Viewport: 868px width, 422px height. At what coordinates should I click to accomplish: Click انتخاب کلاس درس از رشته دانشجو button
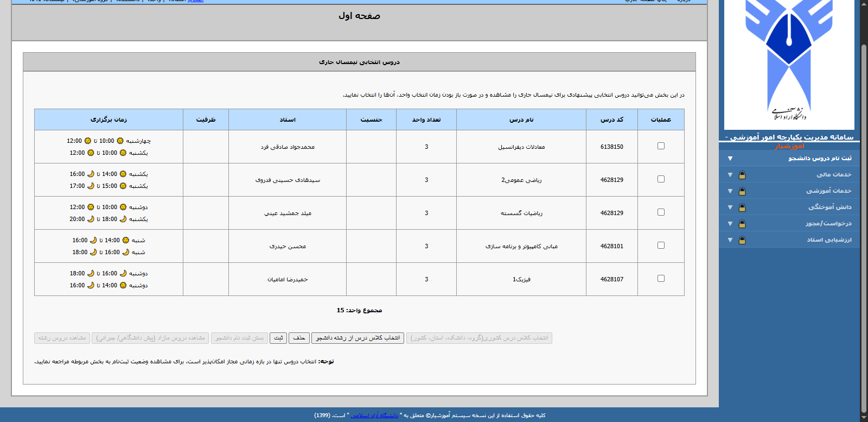click(x=358, y=338)
